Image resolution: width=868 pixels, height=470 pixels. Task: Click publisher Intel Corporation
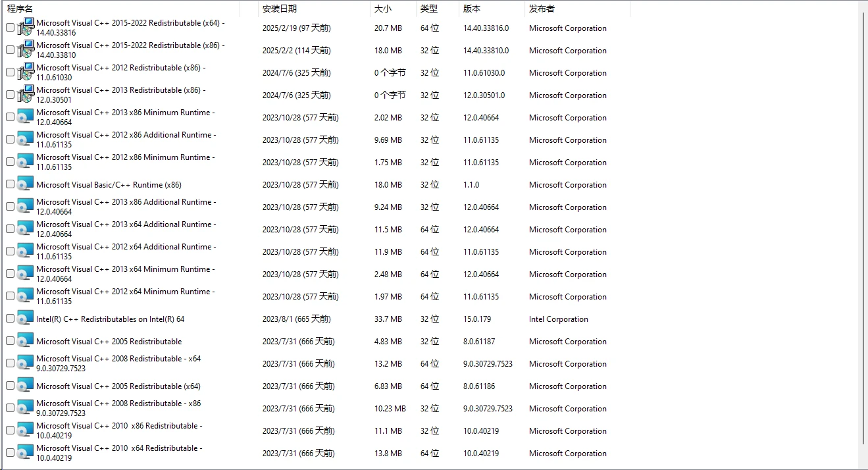[559, 319]
